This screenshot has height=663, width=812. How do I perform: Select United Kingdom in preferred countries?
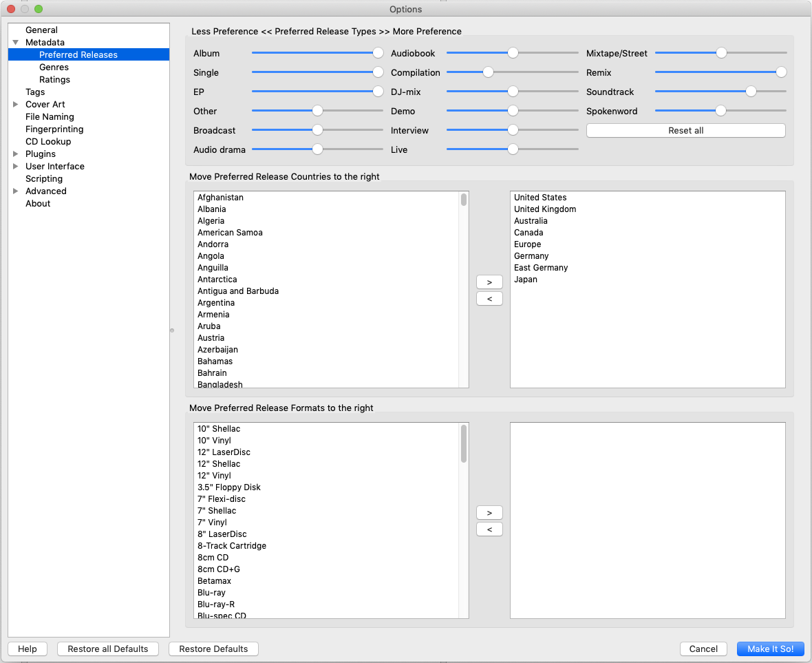(x=545, y=209)
